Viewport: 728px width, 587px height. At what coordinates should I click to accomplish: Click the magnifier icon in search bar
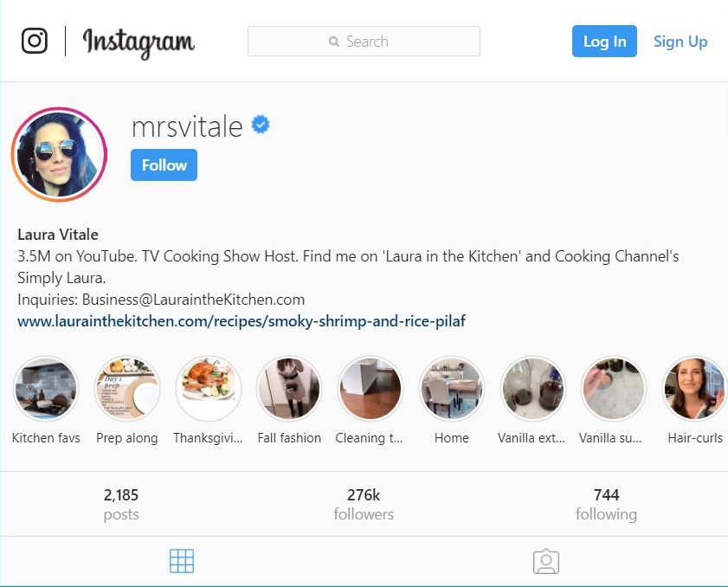pyautogui.click(x=334, y=42)
